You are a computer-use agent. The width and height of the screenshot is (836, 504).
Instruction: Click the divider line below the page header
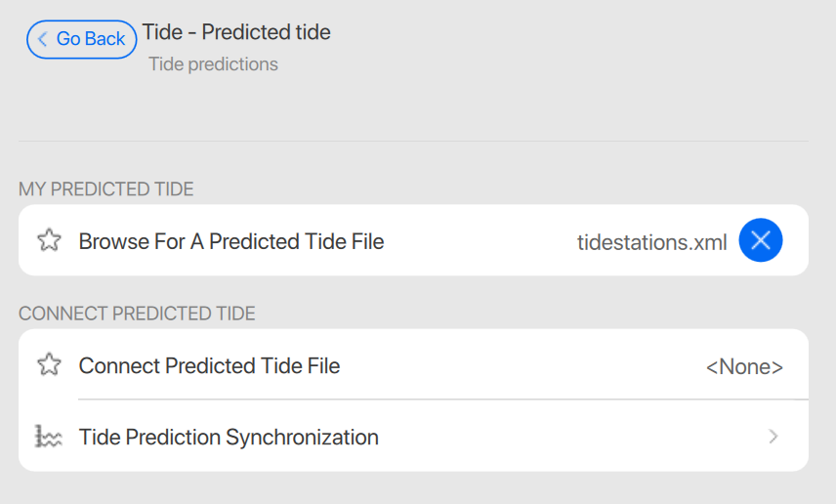[413, 141]
